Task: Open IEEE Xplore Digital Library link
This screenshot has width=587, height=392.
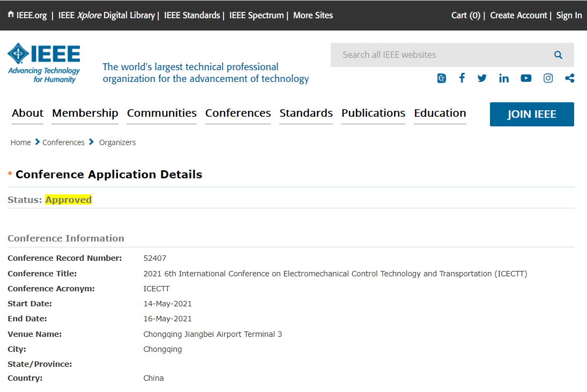Action: point(106,16)
